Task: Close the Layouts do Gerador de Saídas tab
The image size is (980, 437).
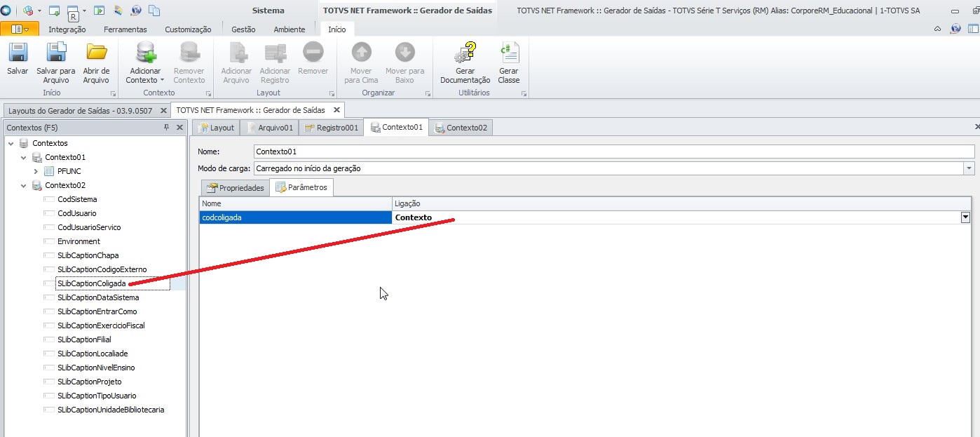Action: (x=163, y=111)
